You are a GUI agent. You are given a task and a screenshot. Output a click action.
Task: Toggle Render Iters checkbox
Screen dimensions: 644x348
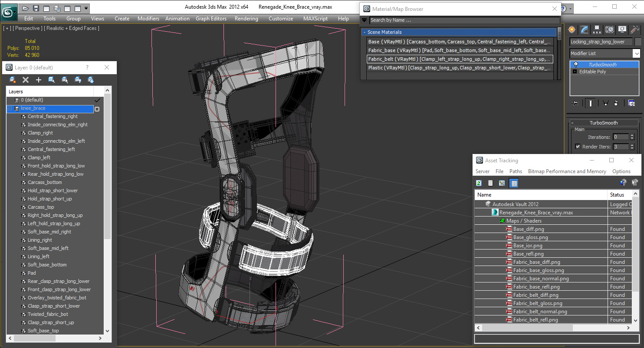(578, 147)
